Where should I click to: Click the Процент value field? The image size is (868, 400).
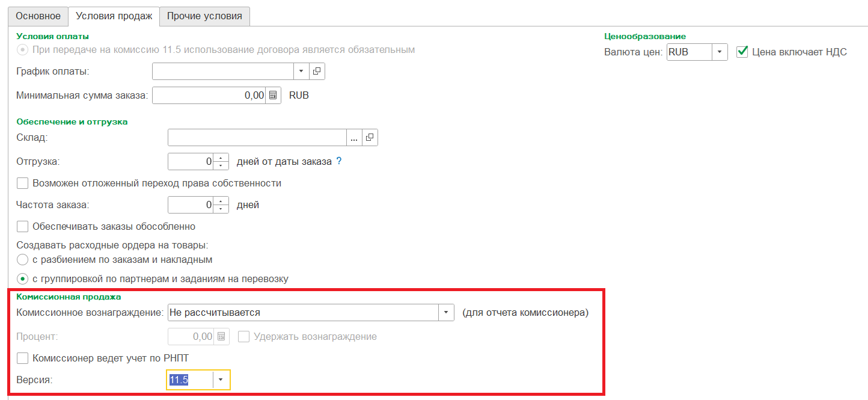point(191,336)
